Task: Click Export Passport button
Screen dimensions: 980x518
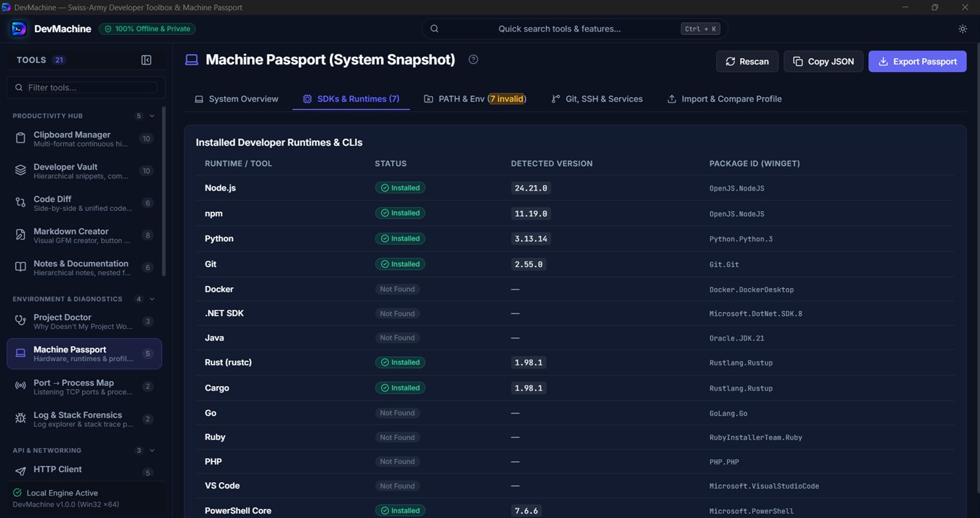Action: point(918,62)
